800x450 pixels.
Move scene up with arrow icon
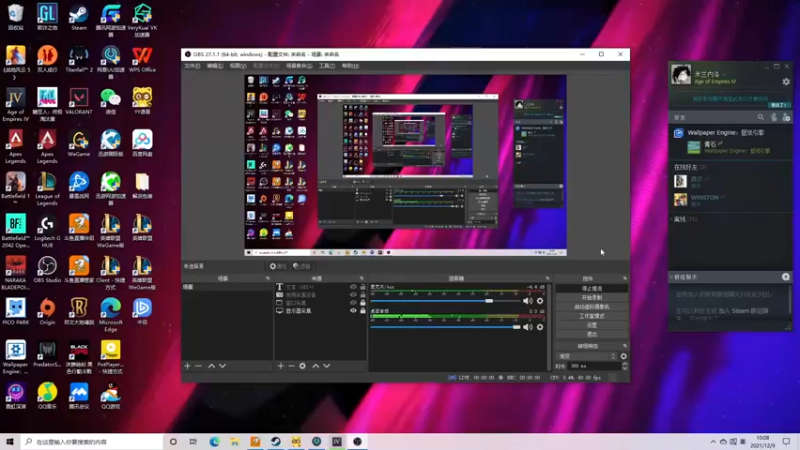pyautogui.click(x=211, y=366)
